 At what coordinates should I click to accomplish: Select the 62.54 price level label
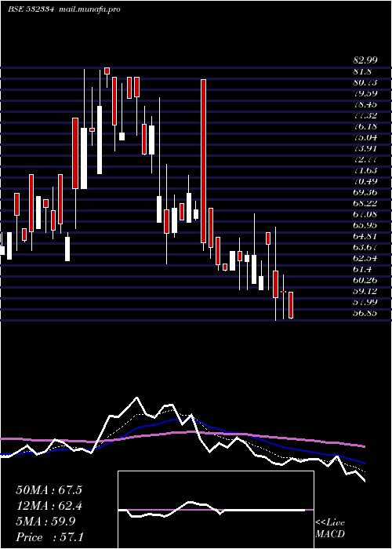pyautogui.click(x=365, y=258)
